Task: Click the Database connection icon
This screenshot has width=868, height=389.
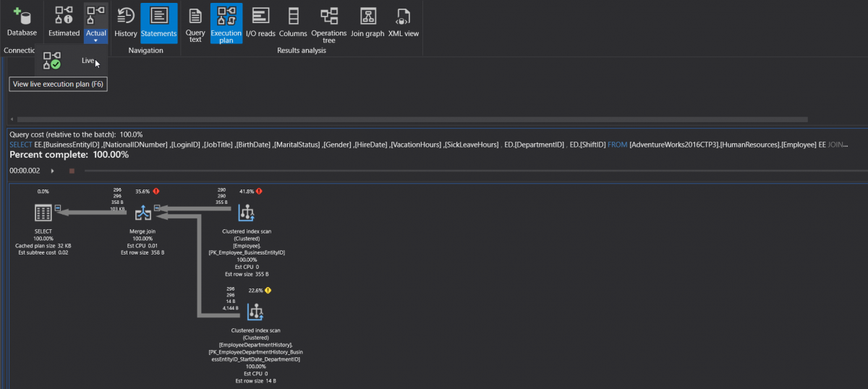Action: 22,22
